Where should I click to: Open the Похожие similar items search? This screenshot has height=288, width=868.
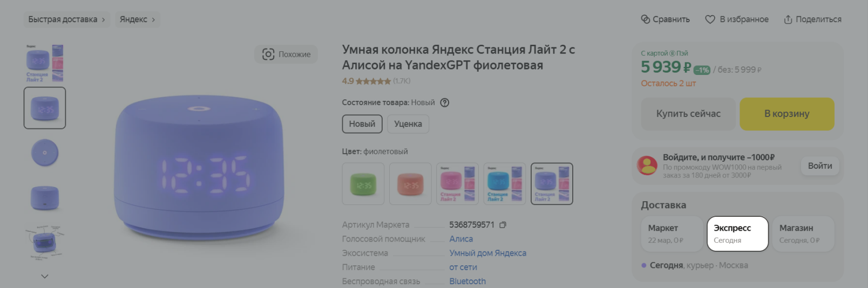coord(286,54)
